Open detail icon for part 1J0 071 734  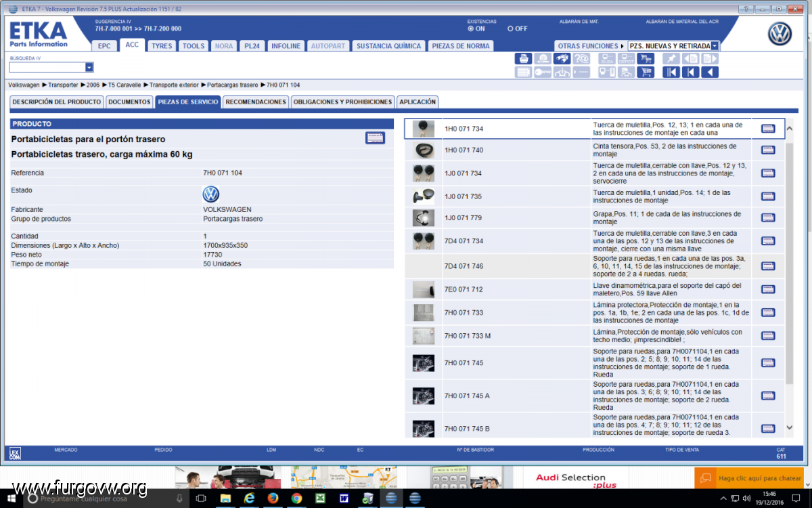coord(768,173)
